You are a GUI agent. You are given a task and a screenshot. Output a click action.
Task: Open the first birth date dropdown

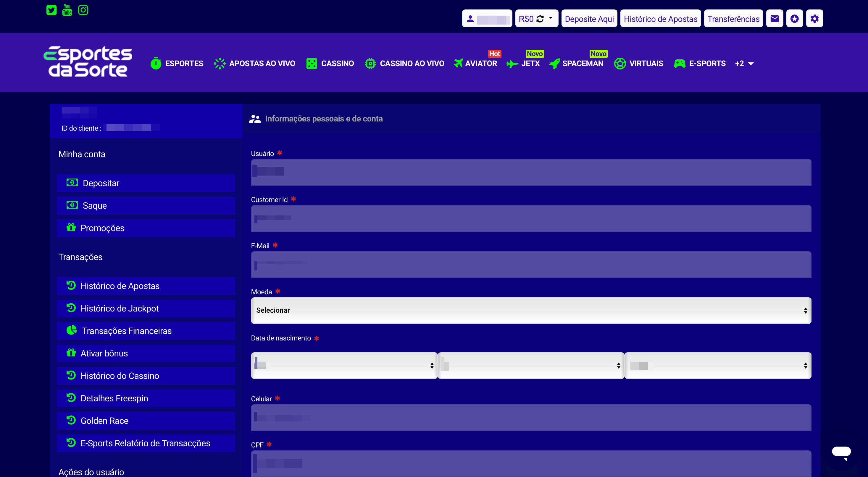pyautogui.click(x=344, y=366)
